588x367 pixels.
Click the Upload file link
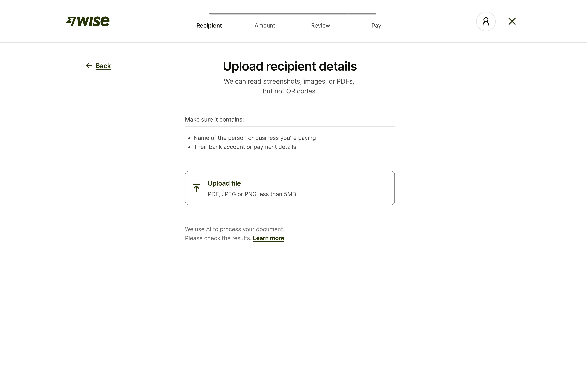tap(224, 183)
